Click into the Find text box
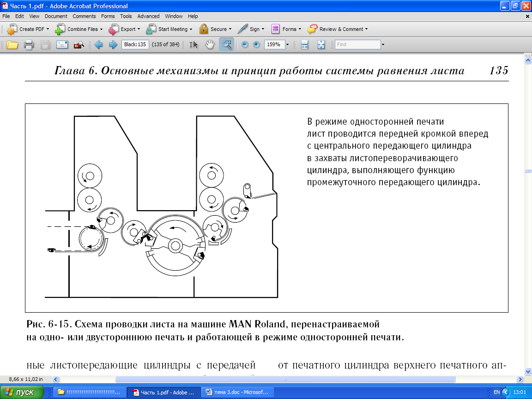Image resolution: width=532 pixels, height=399 pixels. click(x=357, y=44)
